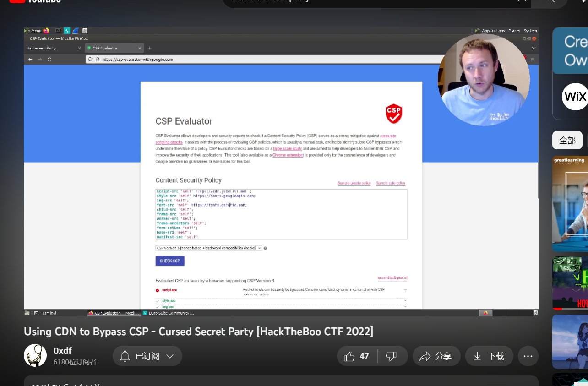The image size is (588, 386).
Task: Open the calculator-like launcher icon in top panel
Action: (85, 31)
